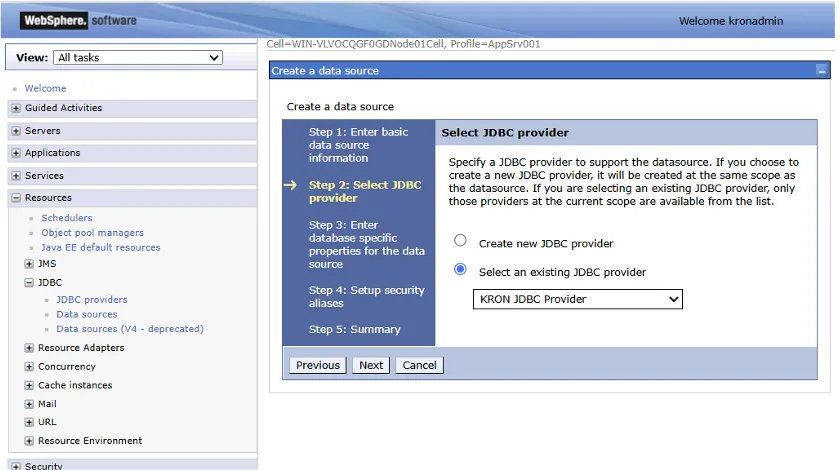Collapse the Resources section
The width and height of the screenshot is (840, 470).
point(16,198)
